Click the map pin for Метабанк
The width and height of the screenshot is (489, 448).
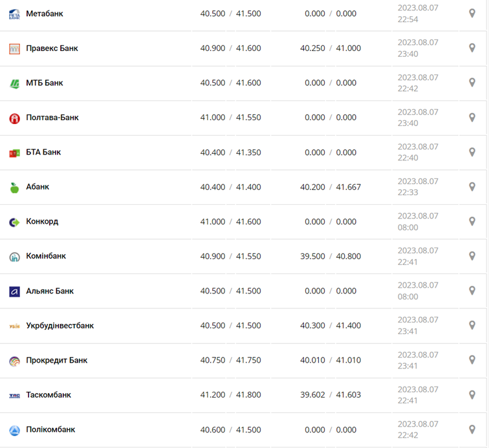coord(472,13)
